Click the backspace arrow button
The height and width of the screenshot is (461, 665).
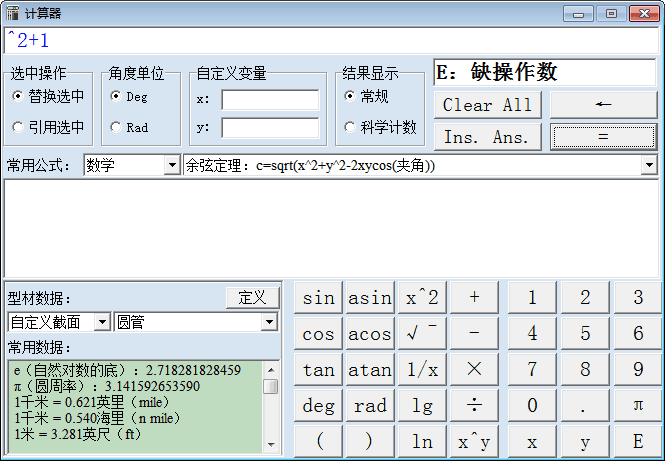pos(602,105)
